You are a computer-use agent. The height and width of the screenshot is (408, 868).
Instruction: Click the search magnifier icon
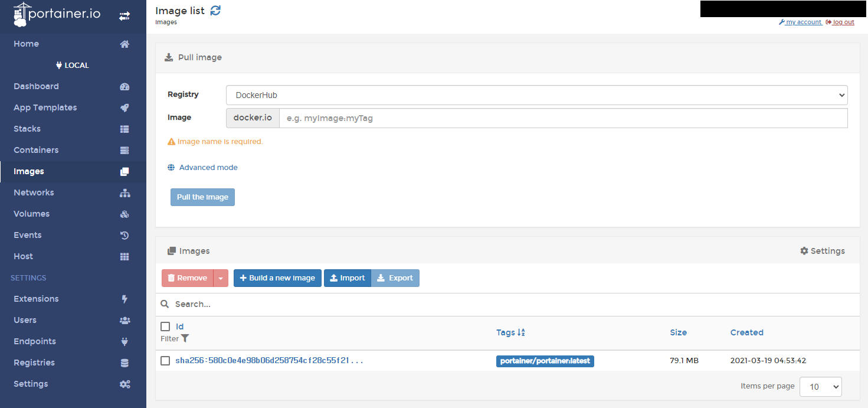point(165,304)
